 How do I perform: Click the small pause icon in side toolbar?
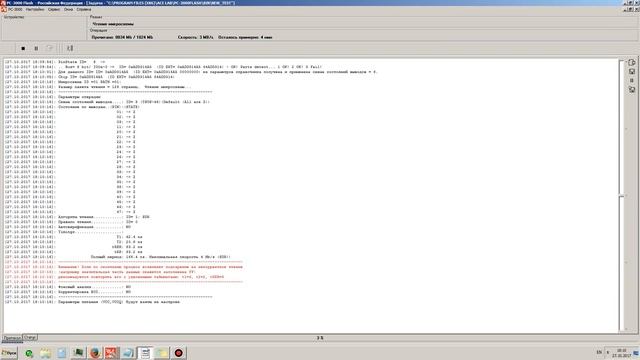coord(631,80)
